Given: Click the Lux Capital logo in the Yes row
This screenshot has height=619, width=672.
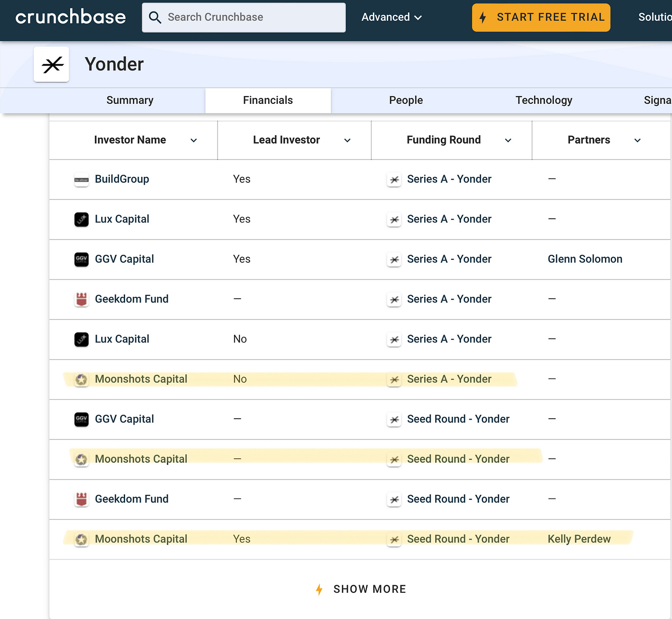Looking at the screenshot, I should point(82,219).
